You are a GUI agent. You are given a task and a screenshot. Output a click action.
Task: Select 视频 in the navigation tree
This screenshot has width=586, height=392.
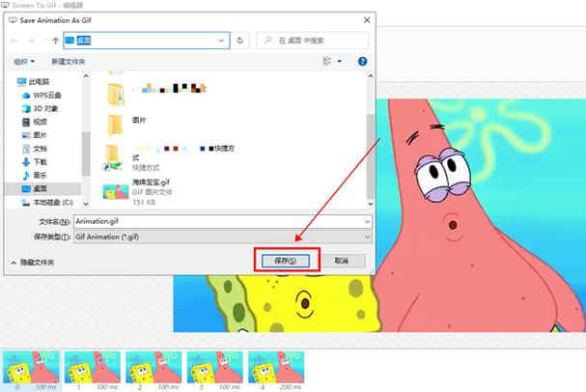[35, 122]
